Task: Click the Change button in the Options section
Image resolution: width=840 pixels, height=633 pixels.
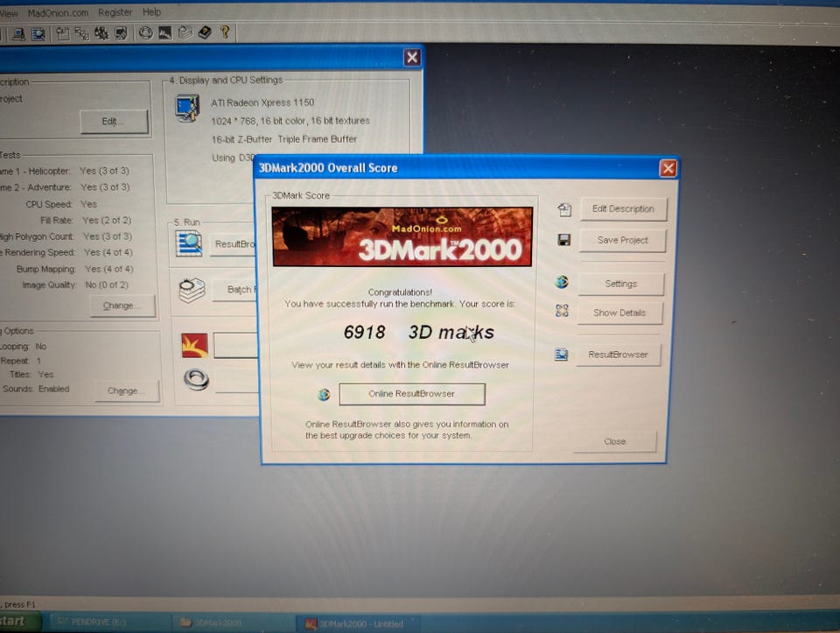Action: [126, 390]
